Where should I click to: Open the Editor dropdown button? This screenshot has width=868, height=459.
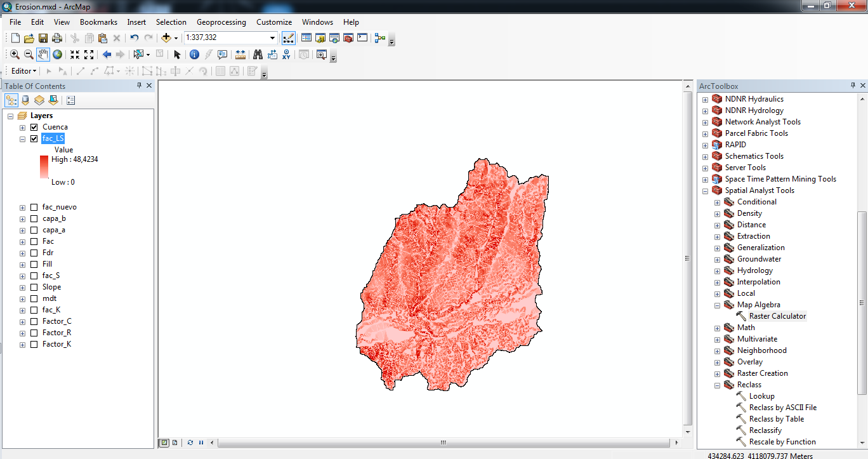pos(24,71)
